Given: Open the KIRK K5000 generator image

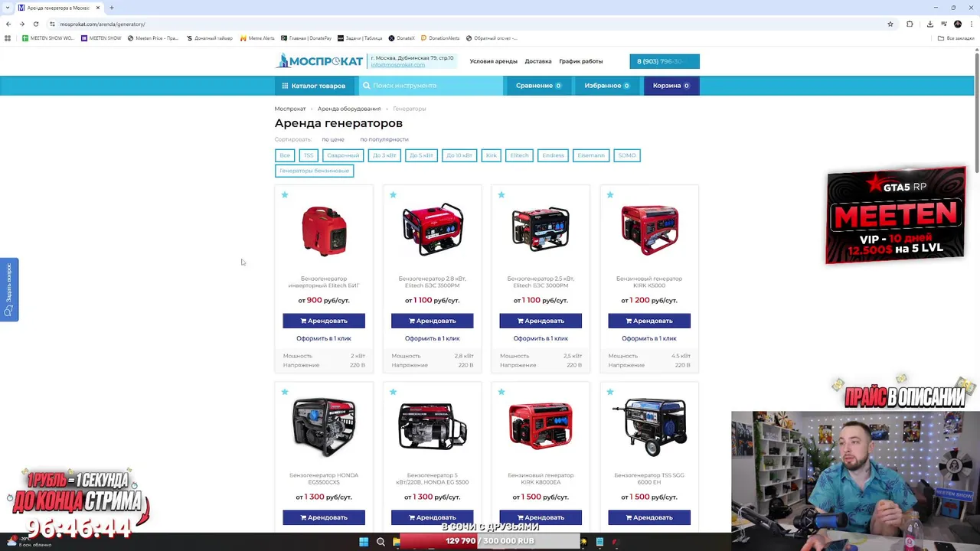Looking at the screenshot, I should (x=649, y=230).
